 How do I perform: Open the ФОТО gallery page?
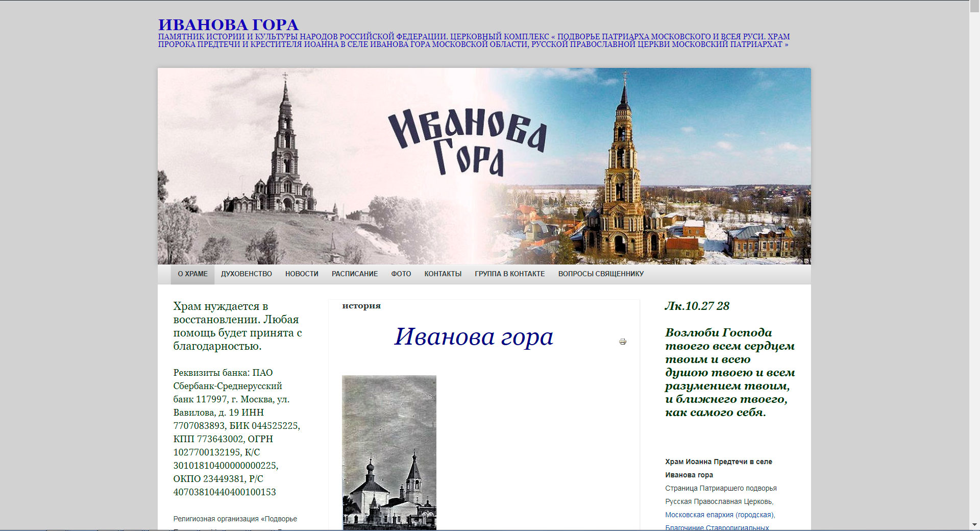[401, 274]
